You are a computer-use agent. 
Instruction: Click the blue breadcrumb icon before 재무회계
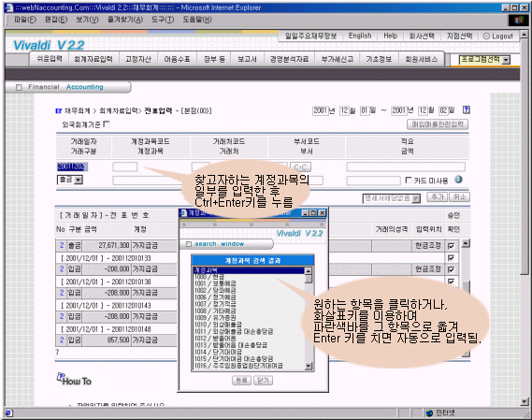[59, 110]
